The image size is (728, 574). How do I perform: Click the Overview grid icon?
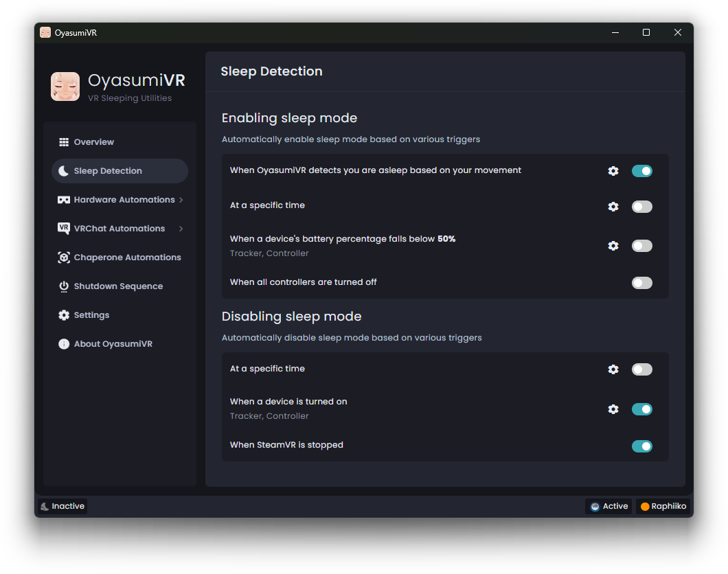(x=64, y=142)
